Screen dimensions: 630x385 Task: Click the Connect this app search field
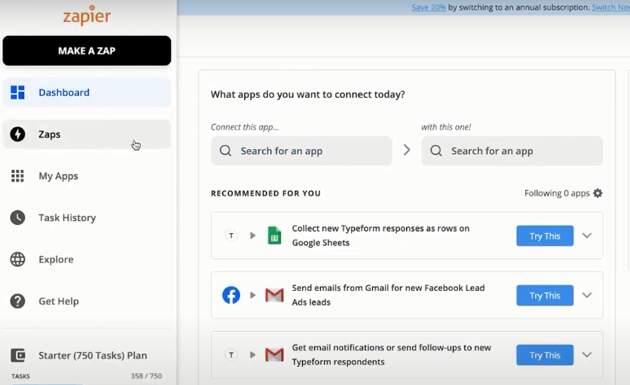coord(301,151)
